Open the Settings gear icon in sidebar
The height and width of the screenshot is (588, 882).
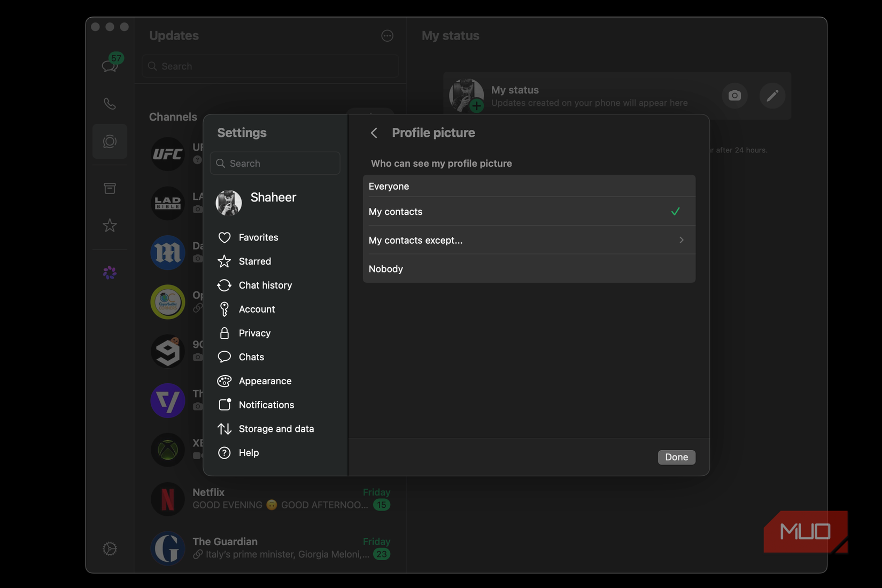[x=110, y=549]
